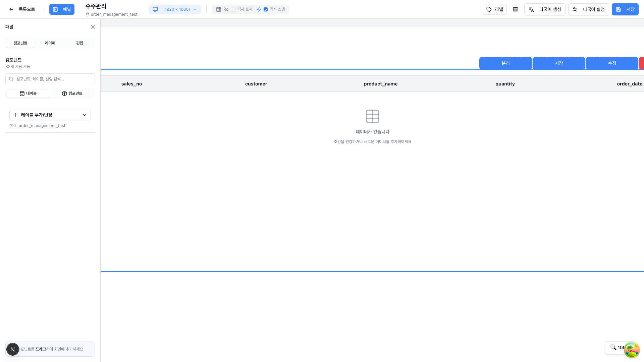The width and height of the screenshot is (644, 362).
Task: Click the 라벨 tag button
Action: click(x=495, y=9)
